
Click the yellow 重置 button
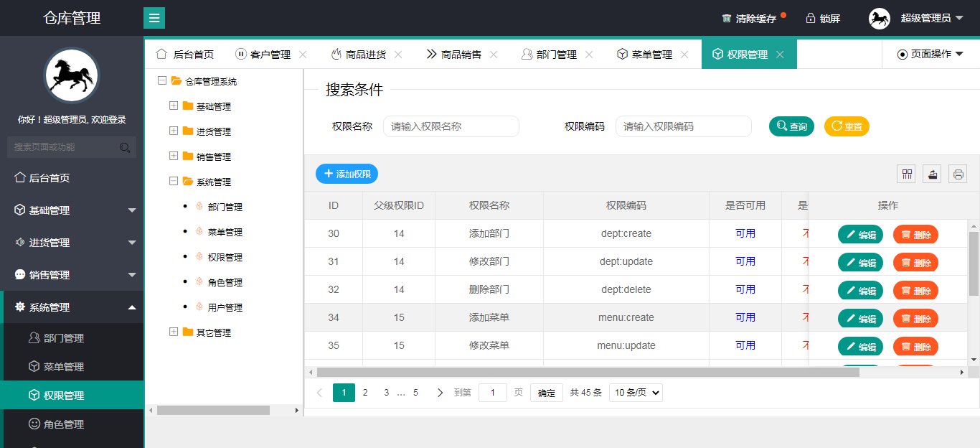tap(846, 126)
